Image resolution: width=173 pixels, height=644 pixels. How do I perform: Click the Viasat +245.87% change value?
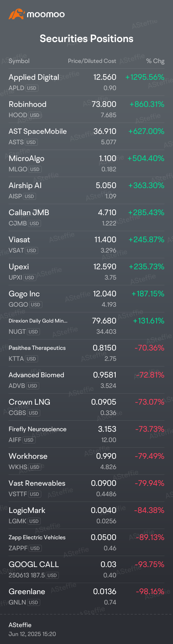click(x=146, y=240)
